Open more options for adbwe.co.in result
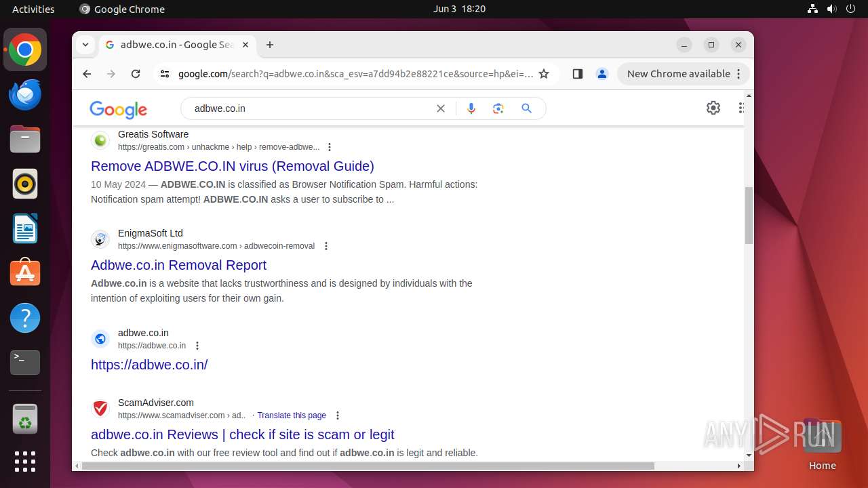Image resolution: width=868 pixels, height=488 pixels. (197, 346)
